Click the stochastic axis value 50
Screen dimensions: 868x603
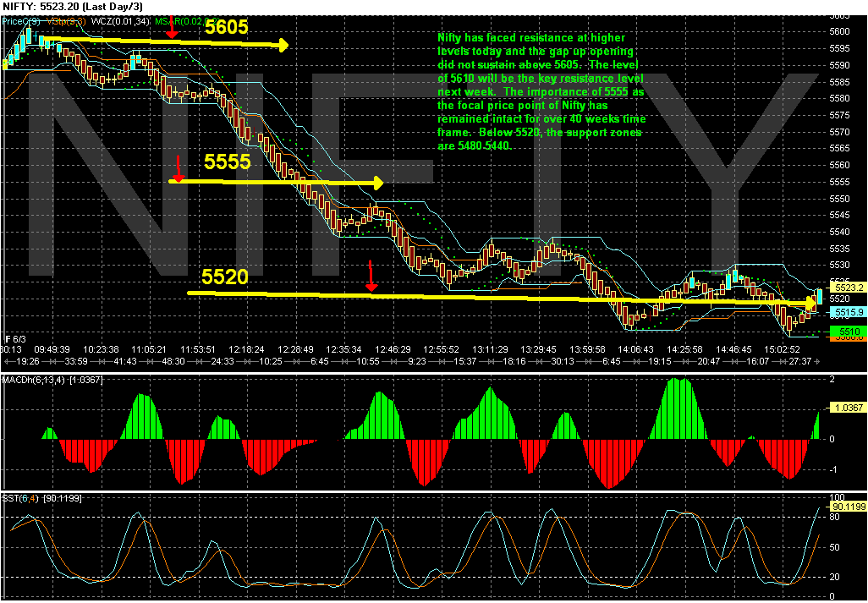coord(833,546)
